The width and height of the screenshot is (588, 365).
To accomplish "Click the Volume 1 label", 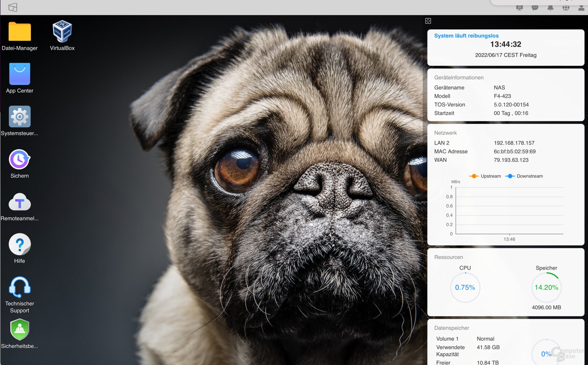I will [x=447, y=339].
